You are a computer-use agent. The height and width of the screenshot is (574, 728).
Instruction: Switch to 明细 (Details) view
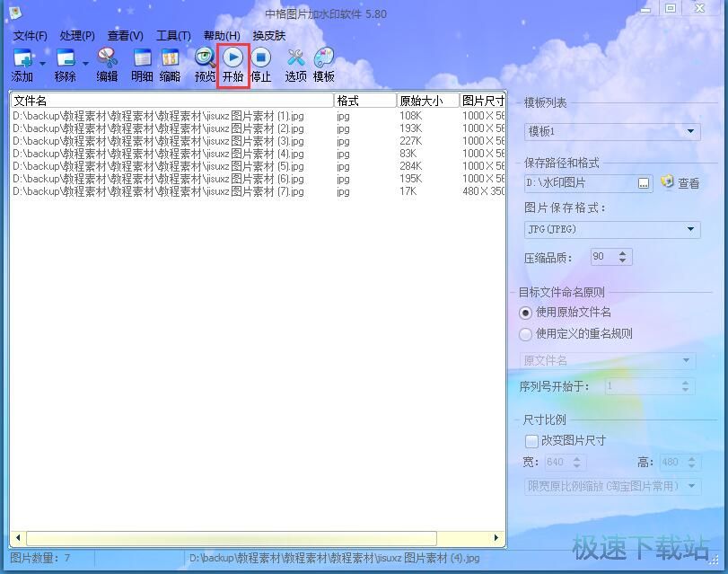tap(142, 59)
